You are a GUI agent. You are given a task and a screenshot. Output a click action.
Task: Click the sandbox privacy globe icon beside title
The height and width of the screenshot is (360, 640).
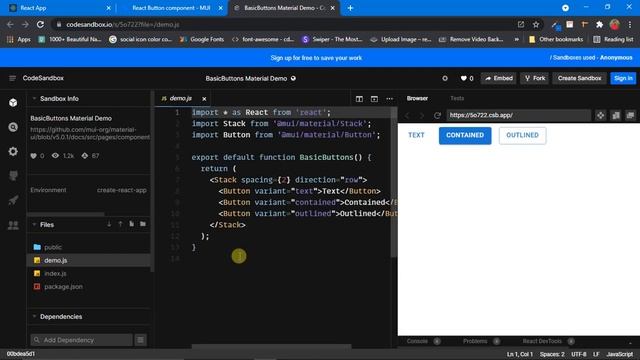coord(293,78)
